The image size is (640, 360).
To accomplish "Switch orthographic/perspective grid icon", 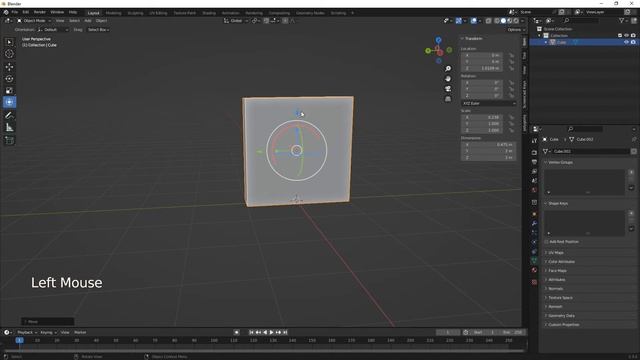I will pyautogui.click(x=448, y=99).
